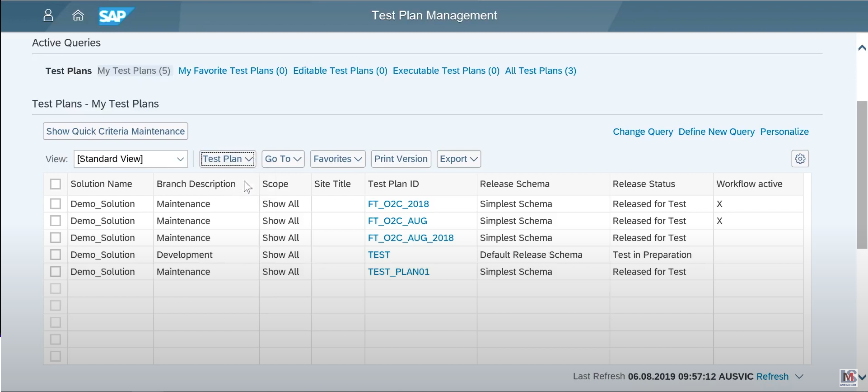This screenshot has width=868, height=392.
Task: Open the Test Plan menu button
Action: [x=228, y=159]
